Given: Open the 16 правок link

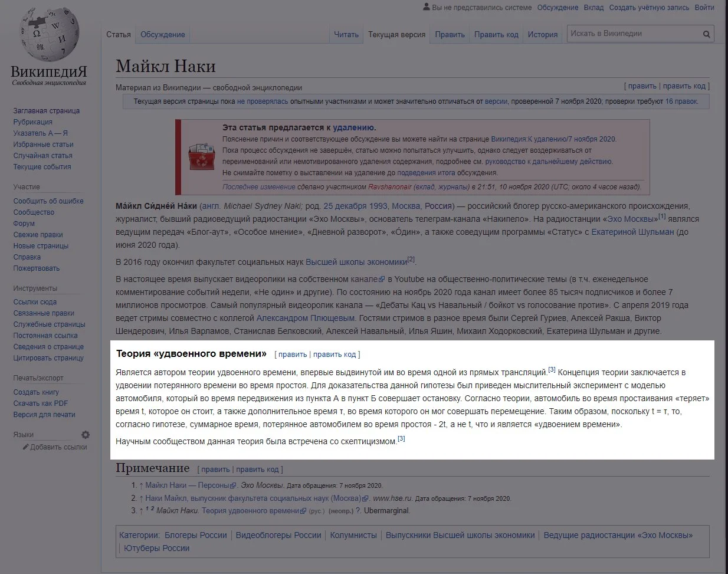Looking at the screenshot, I should [x=681, y=101].
